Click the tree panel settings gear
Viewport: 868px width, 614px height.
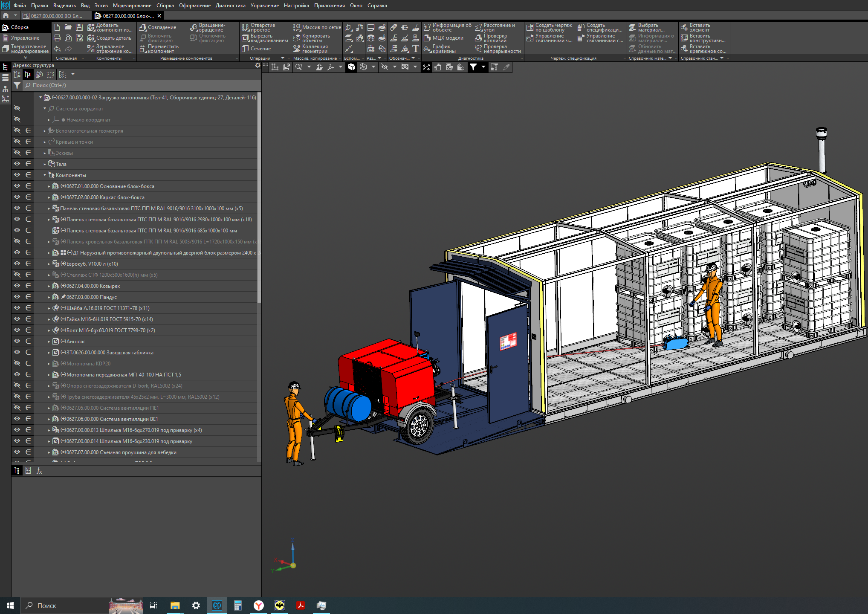coord(257,65)
